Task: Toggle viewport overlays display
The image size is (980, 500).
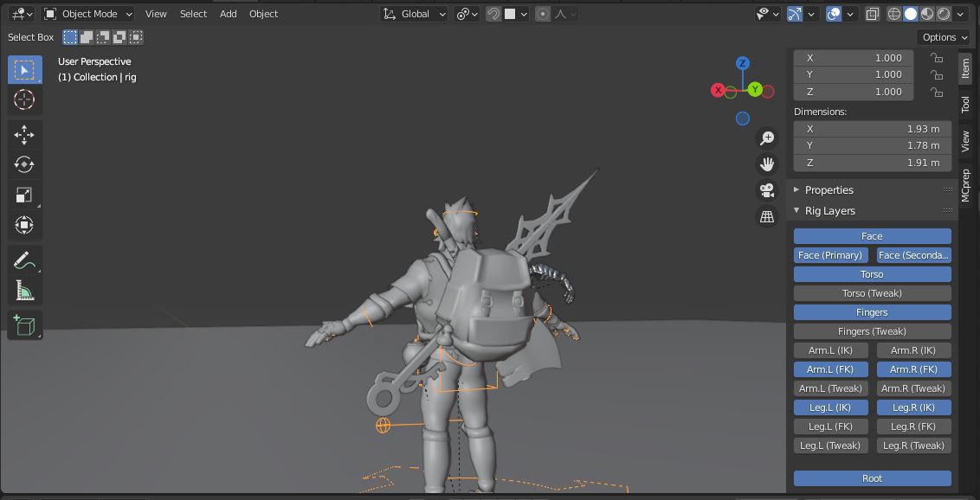Action: coord(834,14)
